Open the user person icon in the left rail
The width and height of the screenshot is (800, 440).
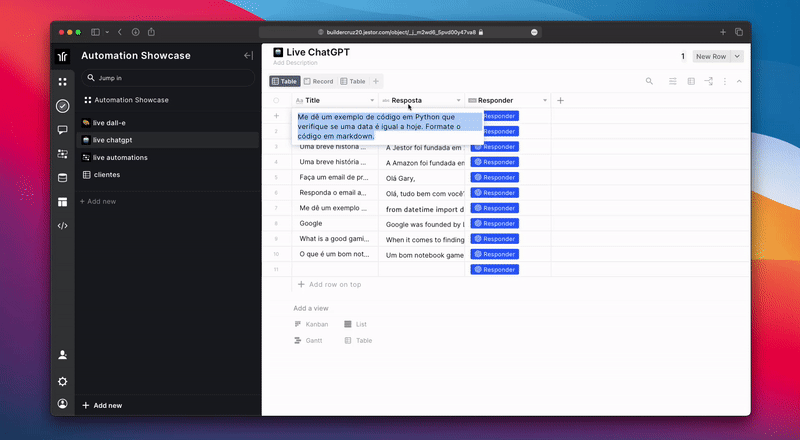(62, 355)
